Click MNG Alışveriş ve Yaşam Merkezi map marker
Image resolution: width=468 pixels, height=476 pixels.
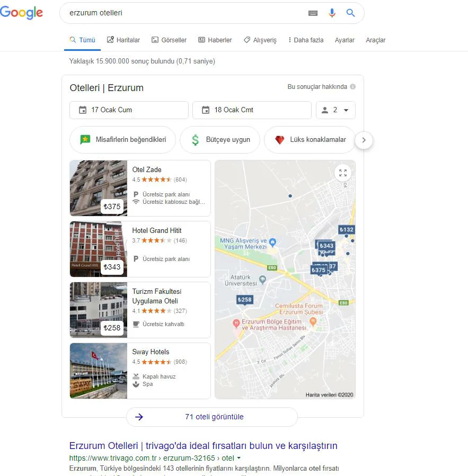point(272,242)
